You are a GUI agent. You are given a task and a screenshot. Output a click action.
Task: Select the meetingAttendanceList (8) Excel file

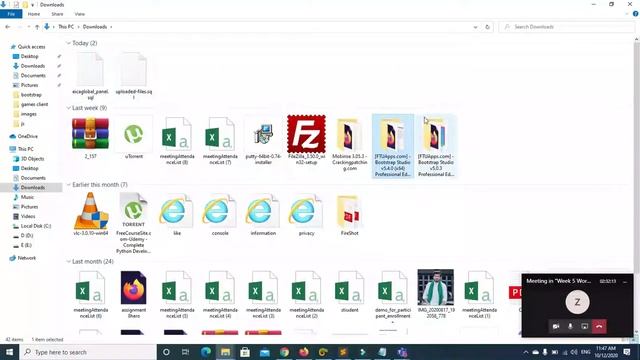177,140
